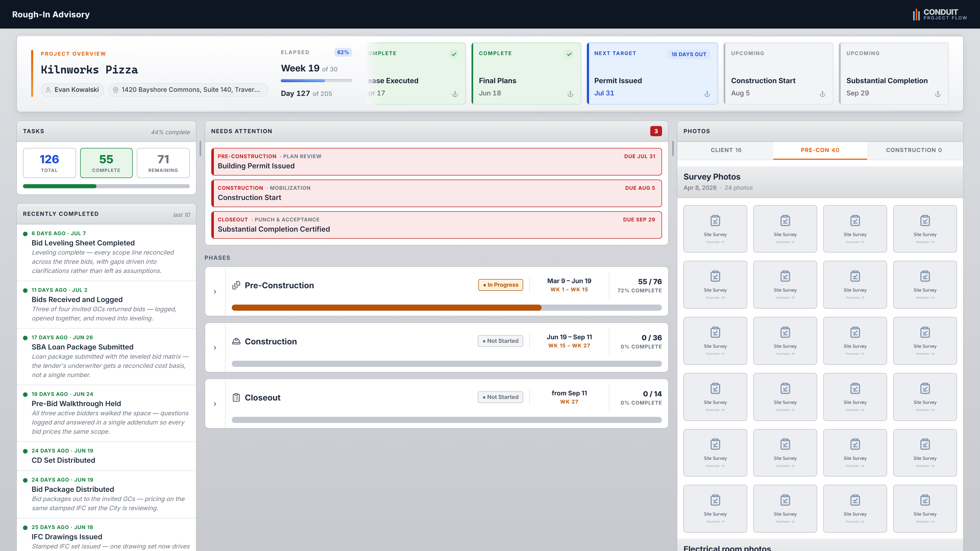Click the Conduit Project Flow logo
Screen dimensions: 980x551
(x=940, y=15)
